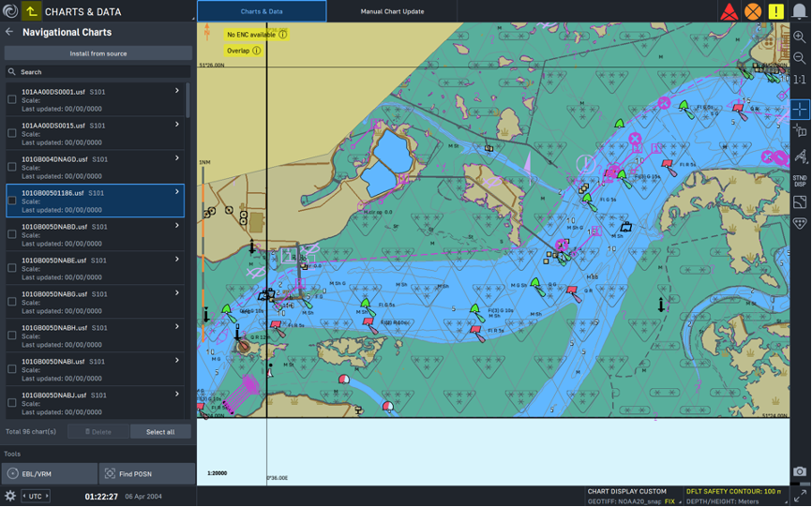Go back using Navigational Charts back arrow
This screenshot has width=812, height=507.
9,32
